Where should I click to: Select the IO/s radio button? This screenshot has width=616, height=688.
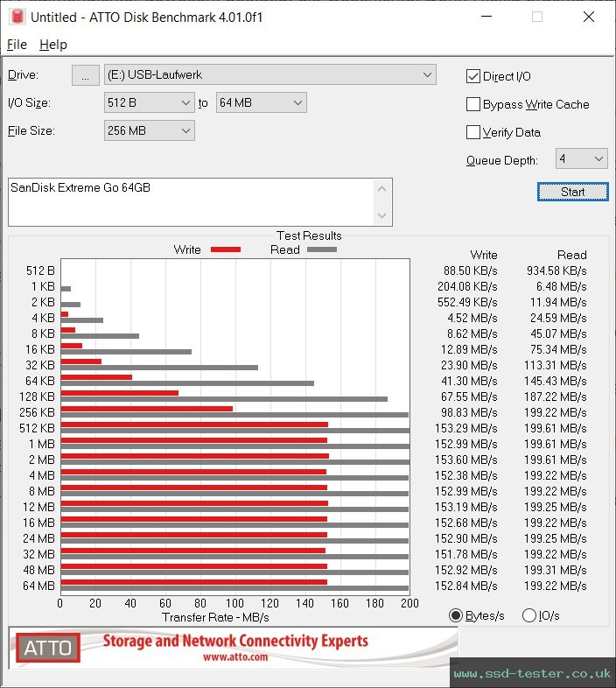pyautogui.click(x=529, y=615)
